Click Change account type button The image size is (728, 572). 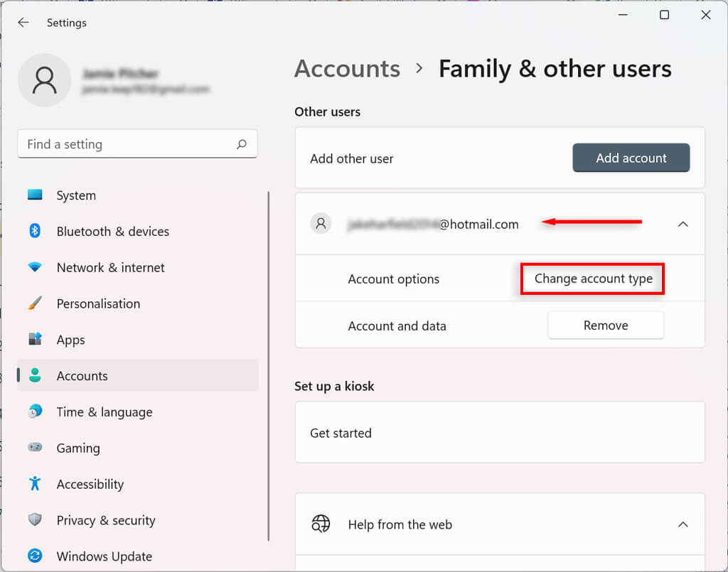click(593, 279)
